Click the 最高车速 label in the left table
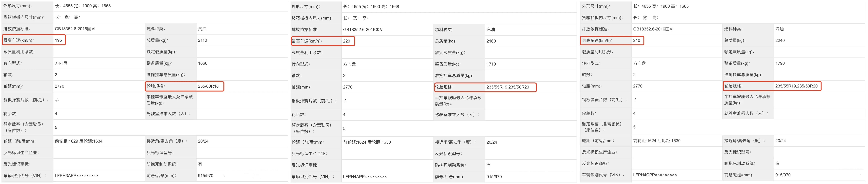Image resolution: width=868 pixels, height=184 pixels. [19, 40]
